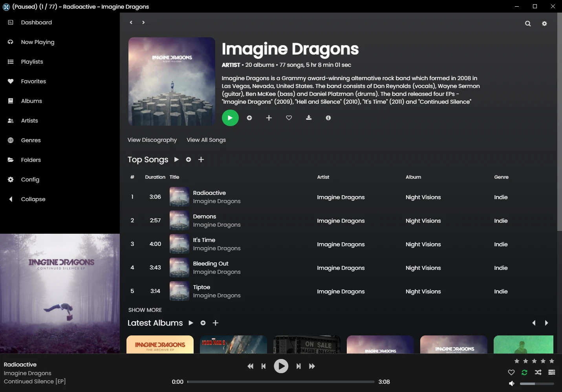Play Top Songs using the play arrow

pyautogui.click(x=176, y=159)
